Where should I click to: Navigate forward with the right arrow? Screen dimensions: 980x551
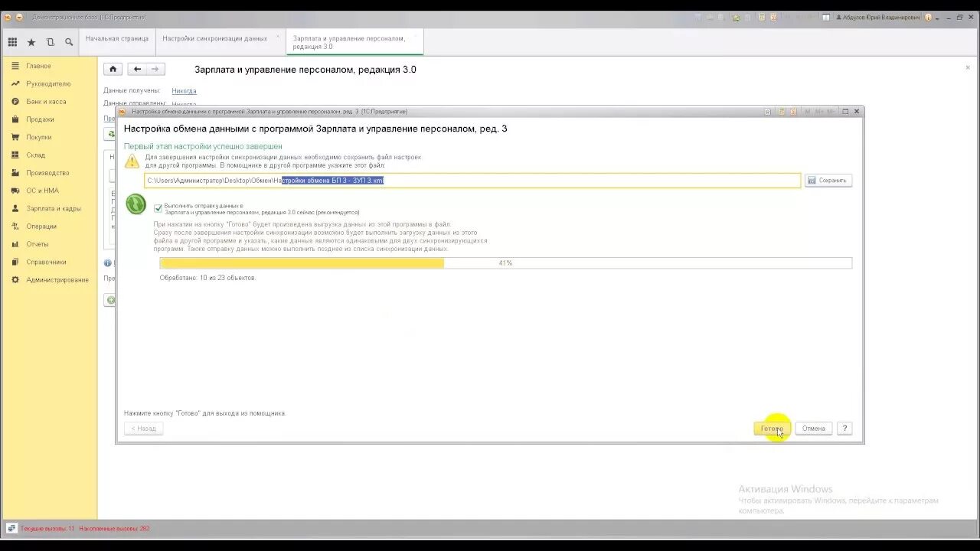point(155,69)
